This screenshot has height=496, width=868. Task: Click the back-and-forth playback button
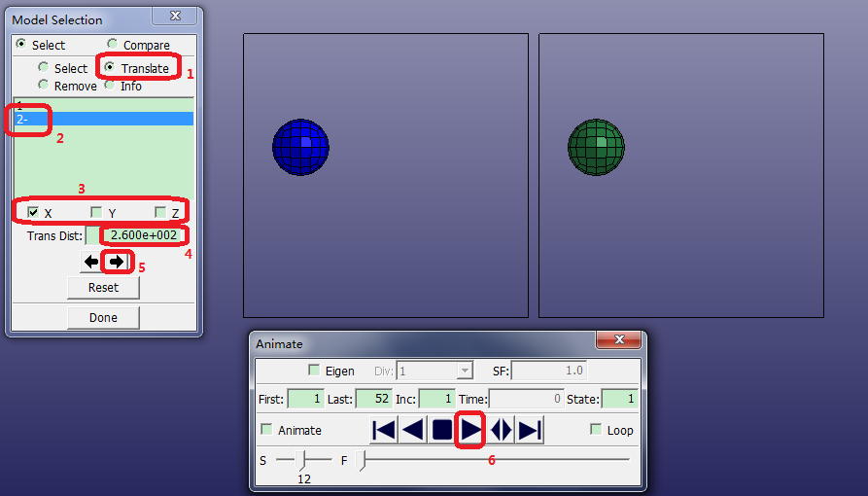[501, 430]
